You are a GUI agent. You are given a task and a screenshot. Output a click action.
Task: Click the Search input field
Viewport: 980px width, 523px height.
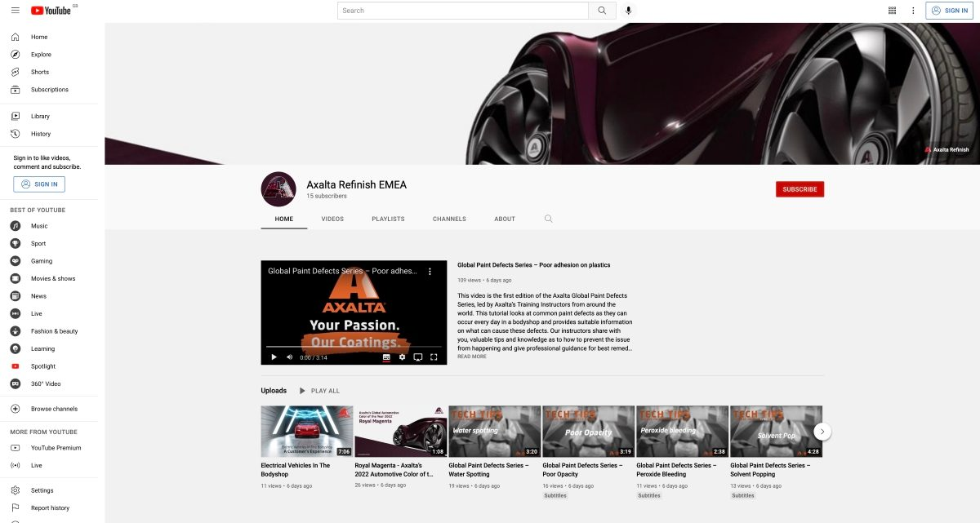click(463, 11)
